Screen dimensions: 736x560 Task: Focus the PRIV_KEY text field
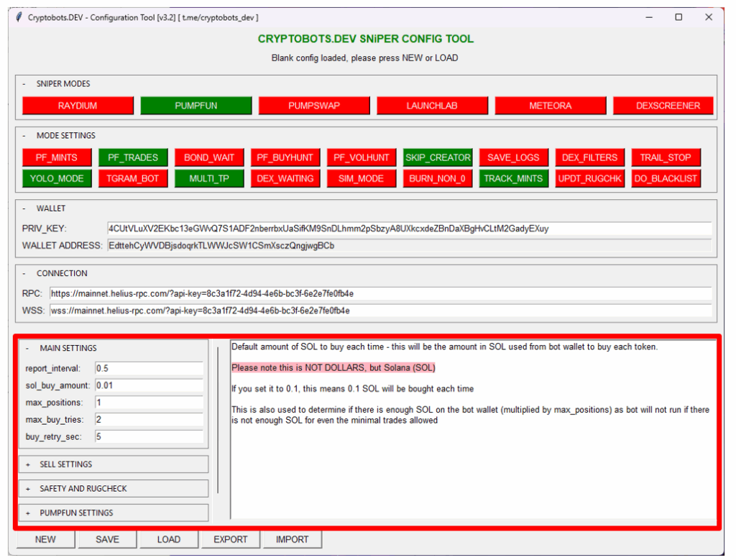[408, 229]
